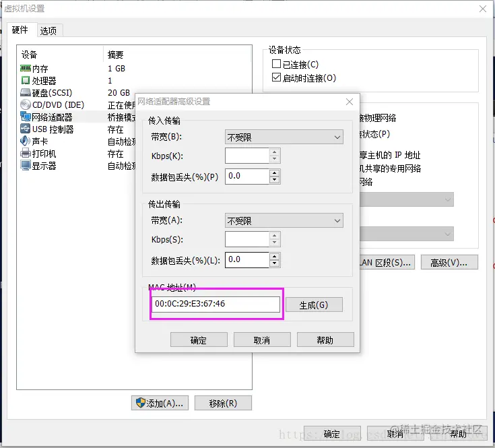495x448 pixels.
Task: Click the printer (打印机) icon
Action: (26, 153)
